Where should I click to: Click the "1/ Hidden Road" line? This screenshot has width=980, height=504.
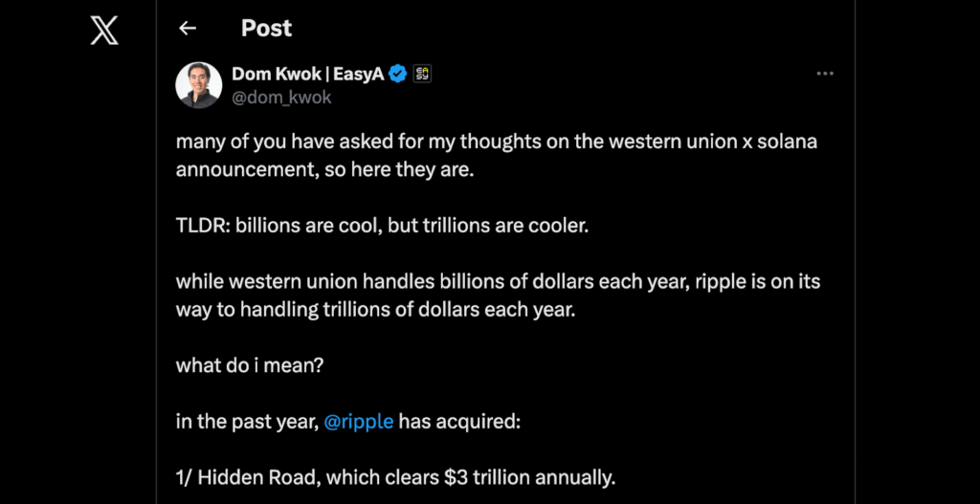point(396,476)
